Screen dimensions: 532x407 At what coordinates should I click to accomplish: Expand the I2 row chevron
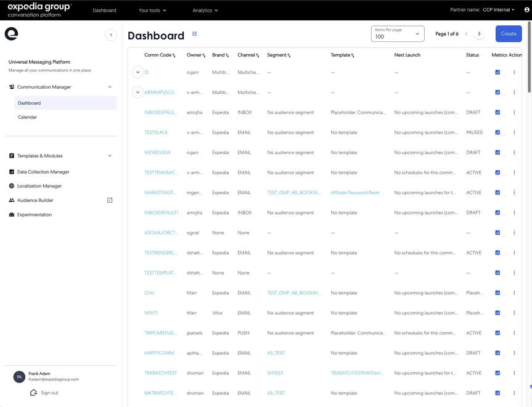pos(137,72)
